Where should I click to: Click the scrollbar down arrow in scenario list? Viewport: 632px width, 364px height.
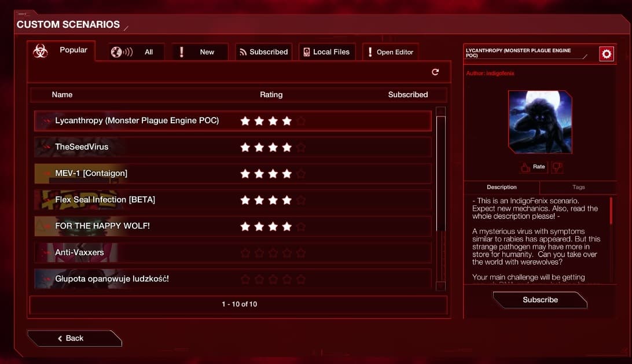coord(440,286)
